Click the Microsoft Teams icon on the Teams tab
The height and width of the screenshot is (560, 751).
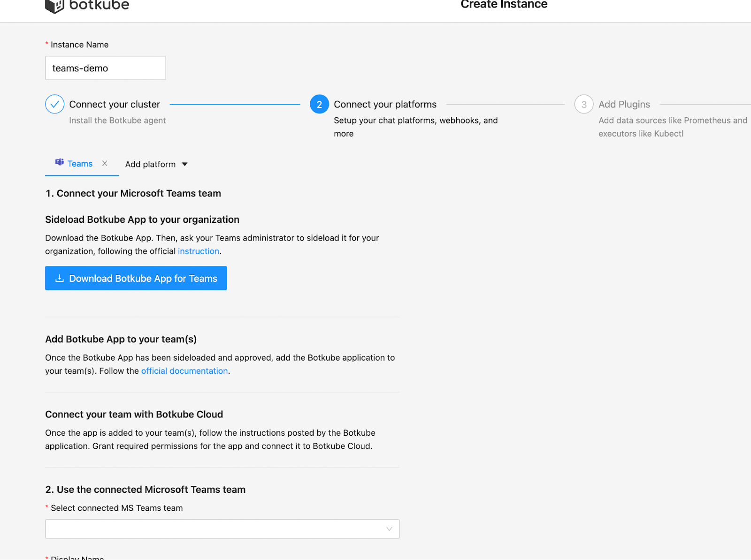pos(59,163)
